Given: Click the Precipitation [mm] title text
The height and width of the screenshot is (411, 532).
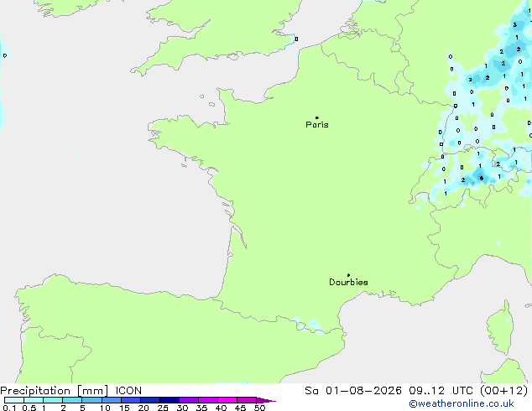Looking at the screenshot, I should pyautogui.click(x=55, y=391).
